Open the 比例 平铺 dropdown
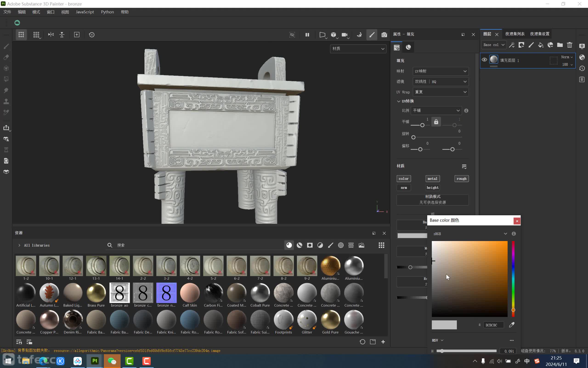 tap(436, 110)
